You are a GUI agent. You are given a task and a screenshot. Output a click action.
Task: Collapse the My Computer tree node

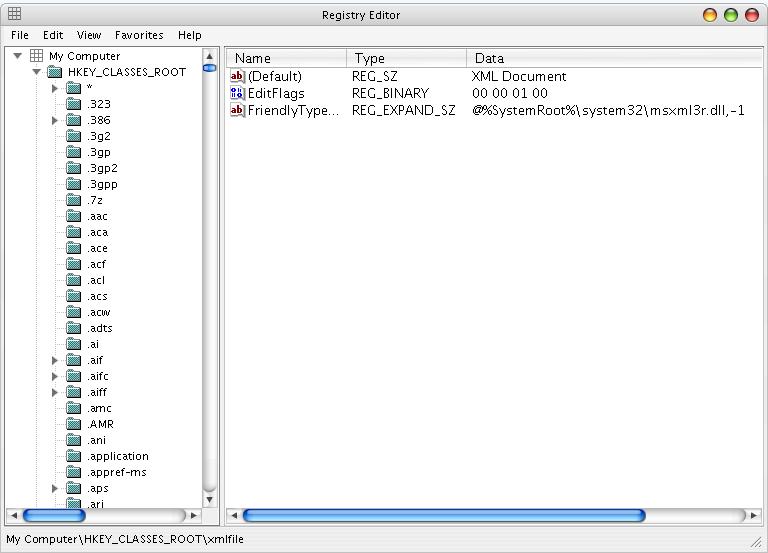(x=18, y=56)
